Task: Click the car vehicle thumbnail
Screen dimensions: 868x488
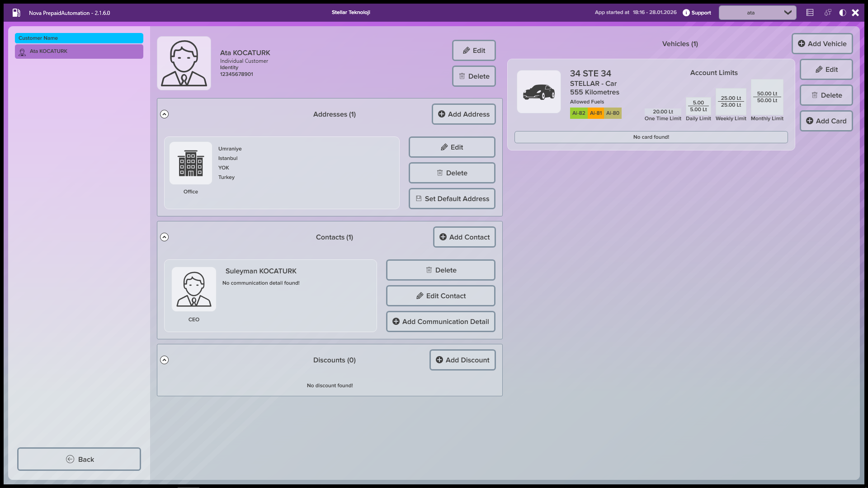Action: (x=539, y=92)
